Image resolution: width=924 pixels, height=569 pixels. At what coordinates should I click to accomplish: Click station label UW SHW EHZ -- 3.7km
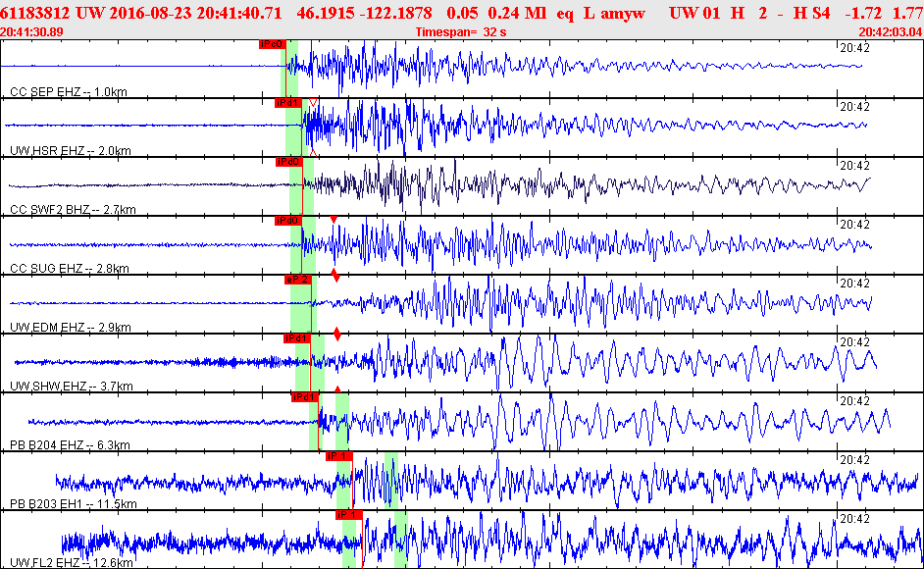click(72, 387)
